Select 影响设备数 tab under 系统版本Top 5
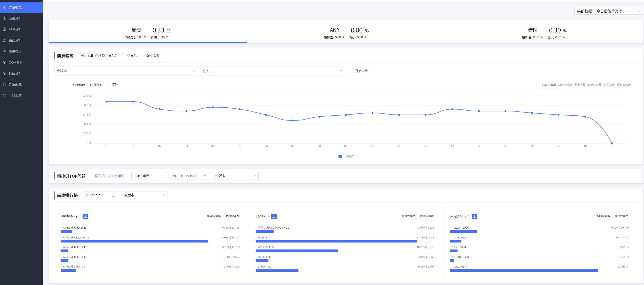644x285 pixels. click(x=214, y=216)
